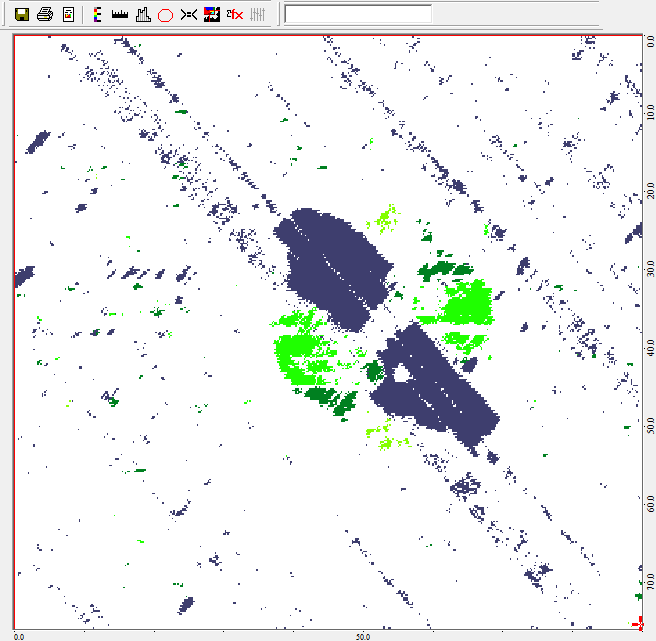
Task: Click the red arrow marker at bottom-right corner
Action: tap(639, 624)
